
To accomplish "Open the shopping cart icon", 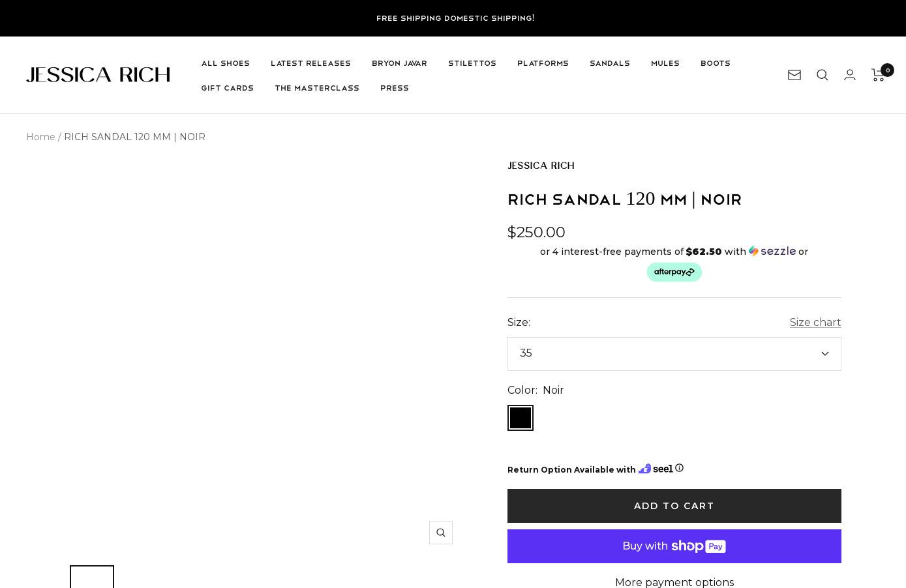I will [x=879, y=75].
